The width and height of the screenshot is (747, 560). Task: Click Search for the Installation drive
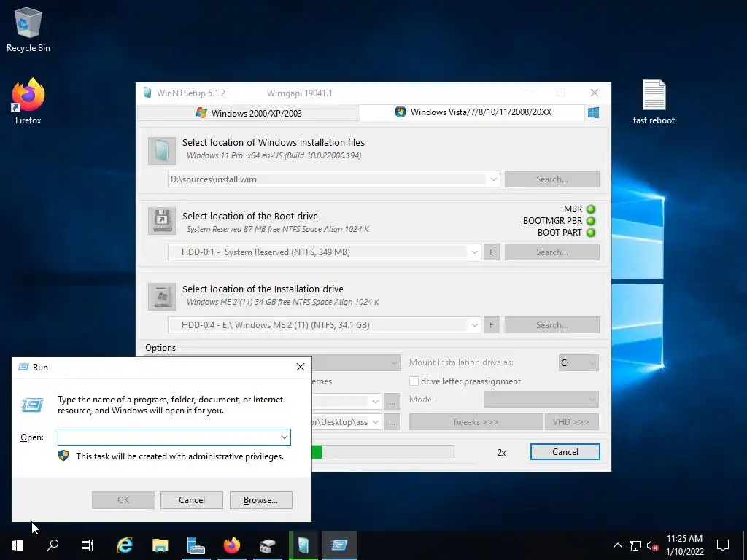coord(551,324)
